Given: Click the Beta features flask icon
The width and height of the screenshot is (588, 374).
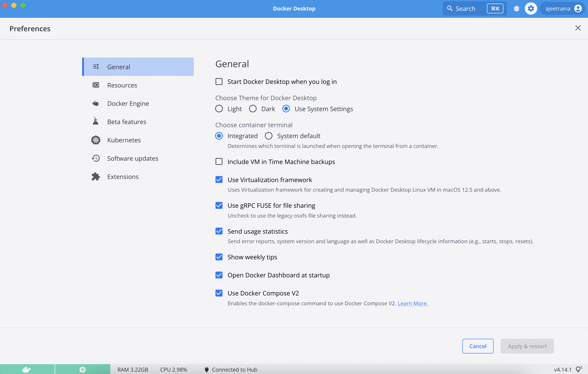Looking at the screenshot, I should point(96,121).
